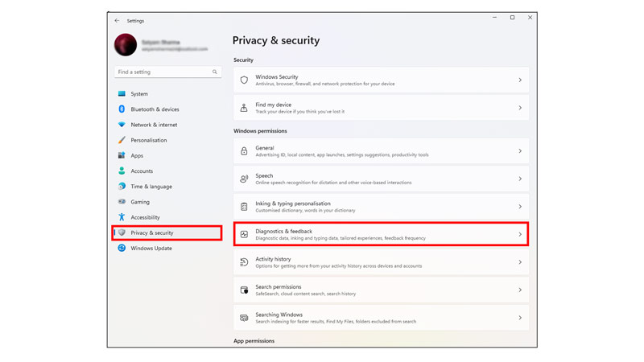Image resolution: width=644 pixels, height=362 pixels.
Task: Open Searching Windows chevron
Action: coord(520,318)
